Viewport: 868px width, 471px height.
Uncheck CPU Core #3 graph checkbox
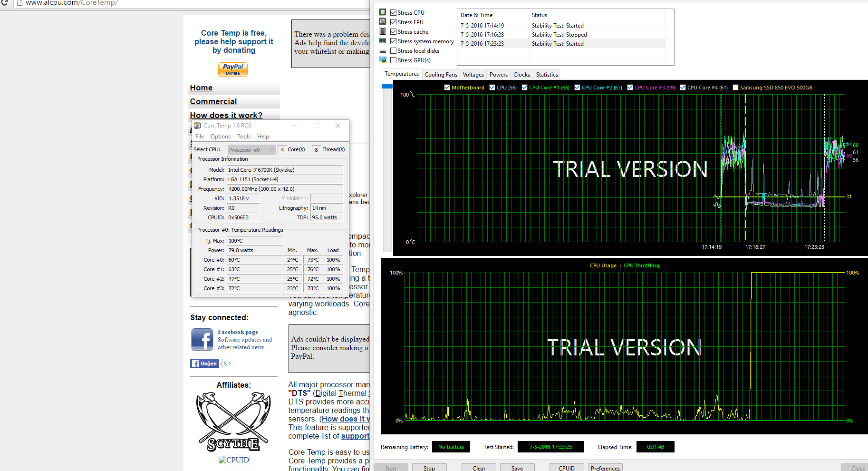click(x=630, y=88)
